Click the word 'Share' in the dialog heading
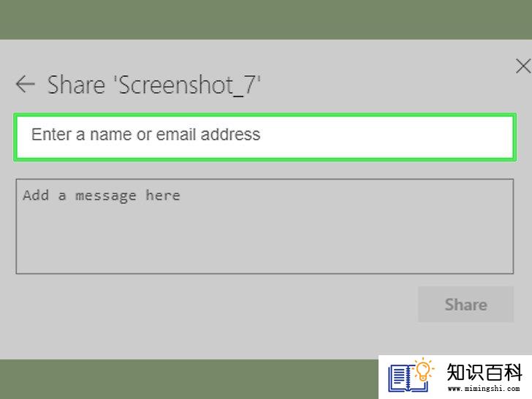 pos(76,85)
